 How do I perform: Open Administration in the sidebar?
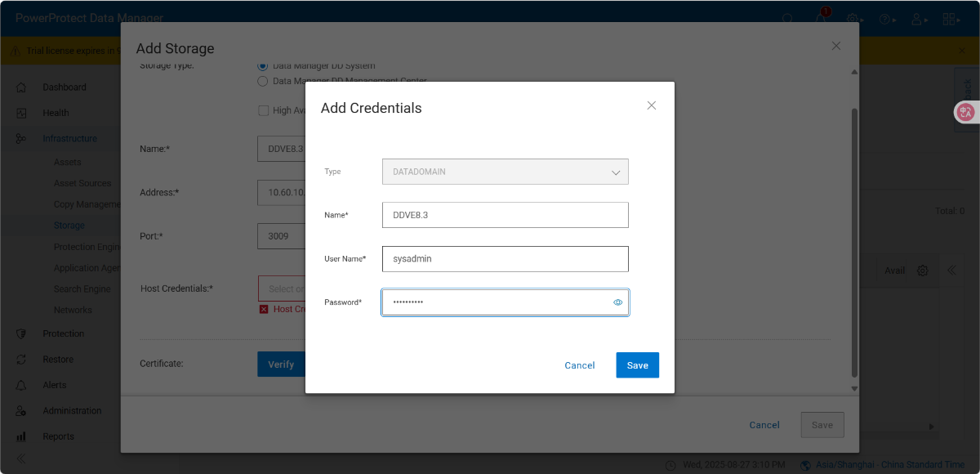point(72,411)
